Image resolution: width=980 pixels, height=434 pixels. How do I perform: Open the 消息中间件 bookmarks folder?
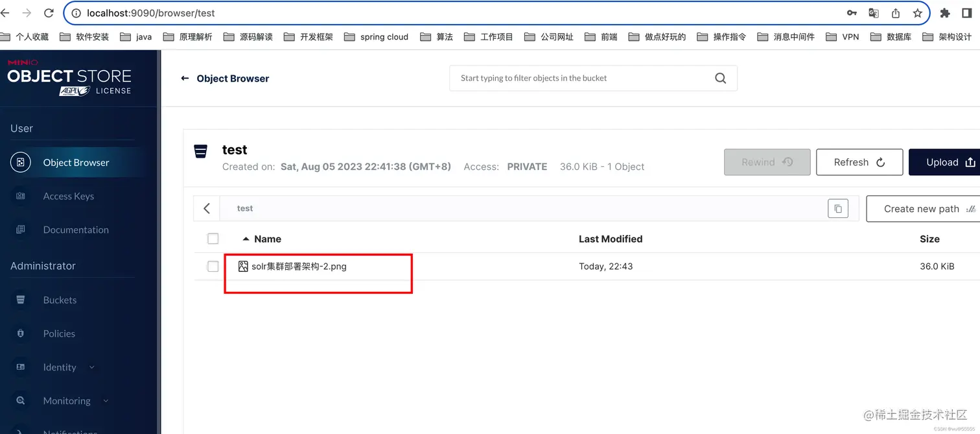click(x=786, y=37)
